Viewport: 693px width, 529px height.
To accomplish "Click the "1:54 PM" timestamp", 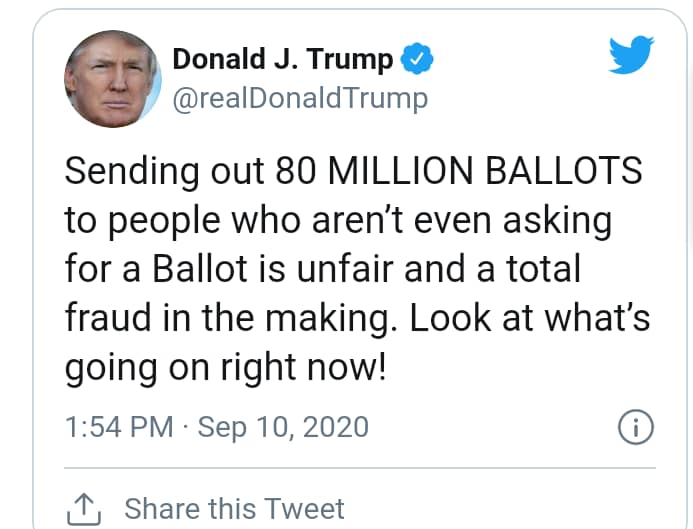I will (x=119, y=428).
